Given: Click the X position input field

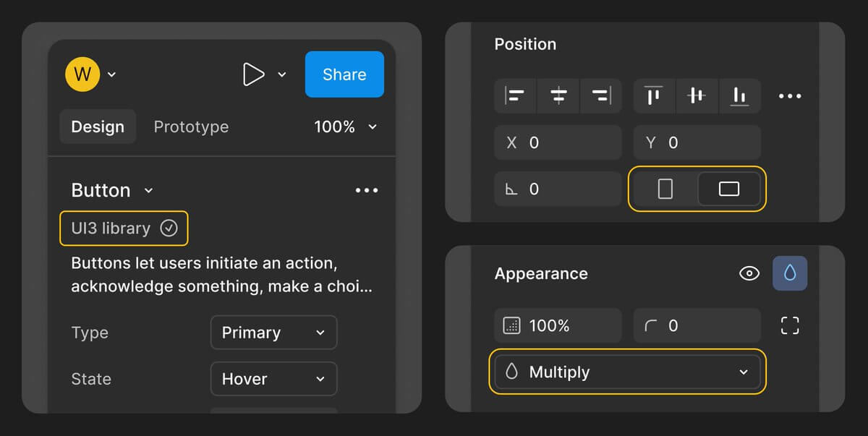Looking at the screenshot, I should pyautogui.click(x=558, y=142).
